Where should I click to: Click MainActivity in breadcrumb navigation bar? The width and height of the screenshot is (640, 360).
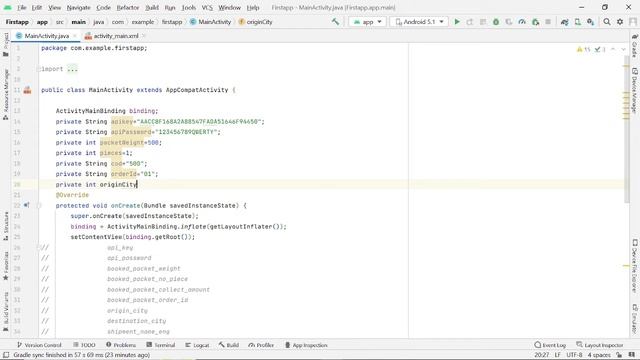(x=211, y=22)
